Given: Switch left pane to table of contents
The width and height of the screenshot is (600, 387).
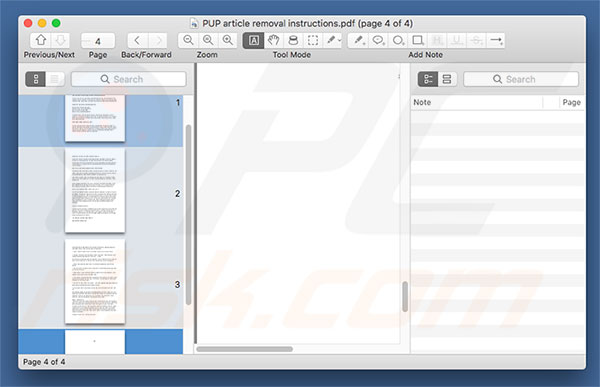Looking at the screenshot, I should tap(55, 79).
